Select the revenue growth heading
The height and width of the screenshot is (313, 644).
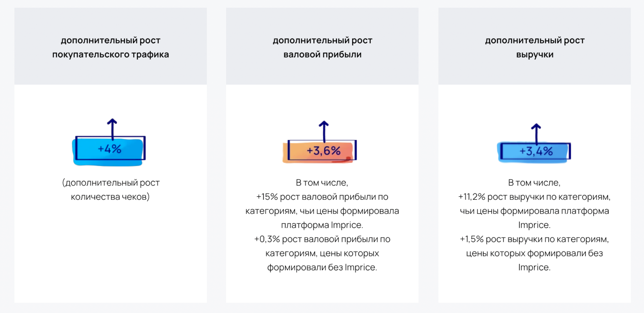[x=535, y=47]
